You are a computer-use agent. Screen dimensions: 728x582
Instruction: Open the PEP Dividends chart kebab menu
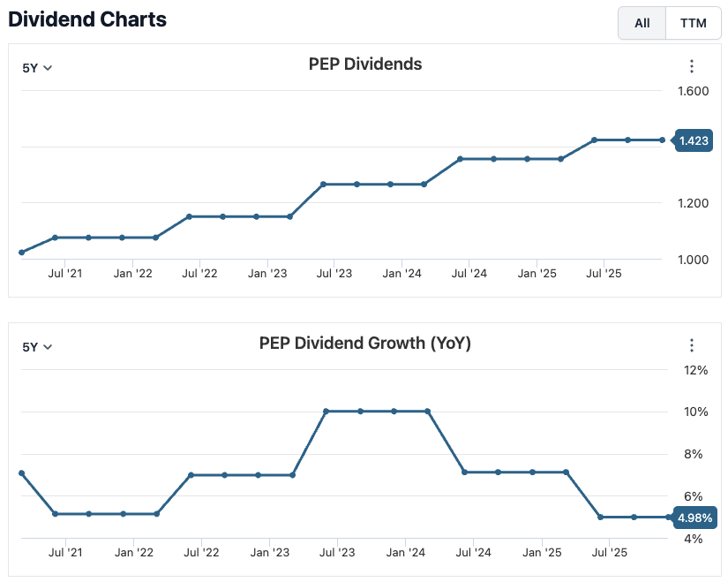[x=692, y=66]
